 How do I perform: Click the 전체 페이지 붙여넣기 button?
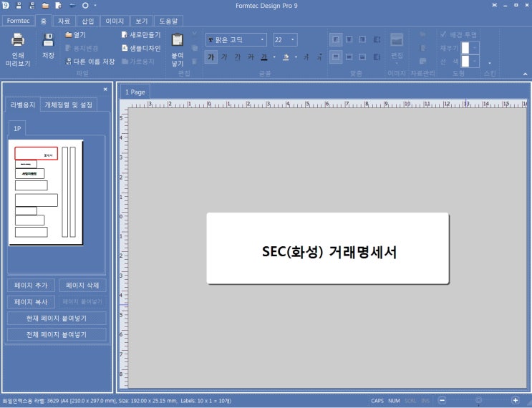[57, 334]
